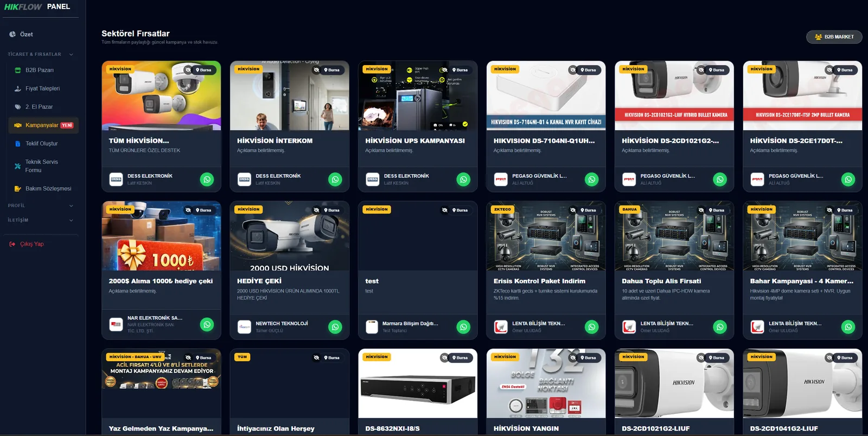This screenshot has height=436, width=868.
Task: Expand the İLETİŞİM sidebar section
Action: click(41, 220)
